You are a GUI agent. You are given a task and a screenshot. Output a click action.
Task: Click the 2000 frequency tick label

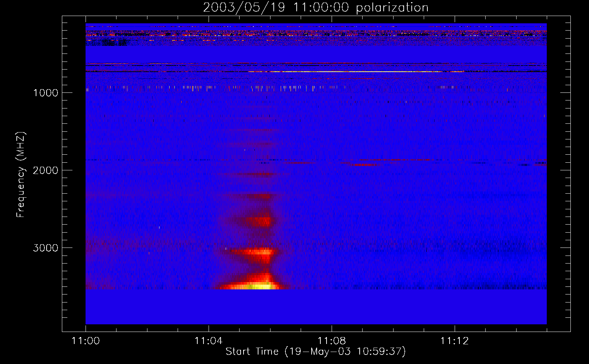[46, 170]
